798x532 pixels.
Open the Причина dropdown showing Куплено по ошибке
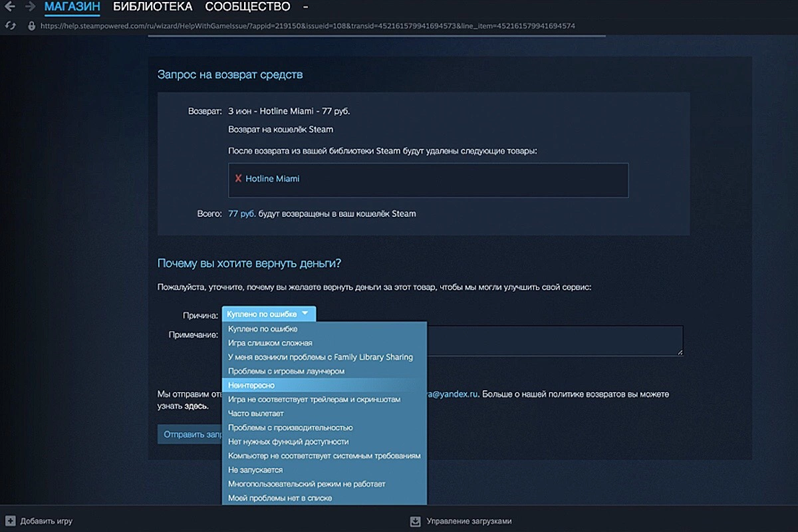[268, 314]
